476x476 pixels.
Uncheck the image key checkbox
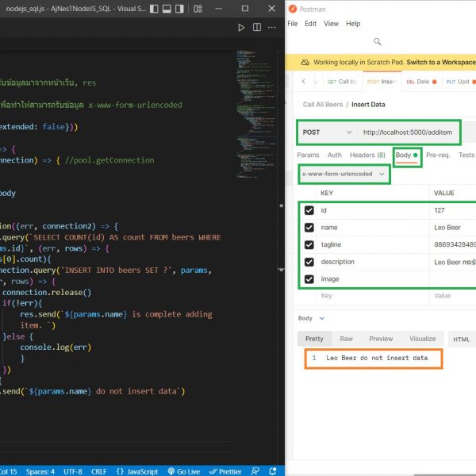click(x=309, y=278)
